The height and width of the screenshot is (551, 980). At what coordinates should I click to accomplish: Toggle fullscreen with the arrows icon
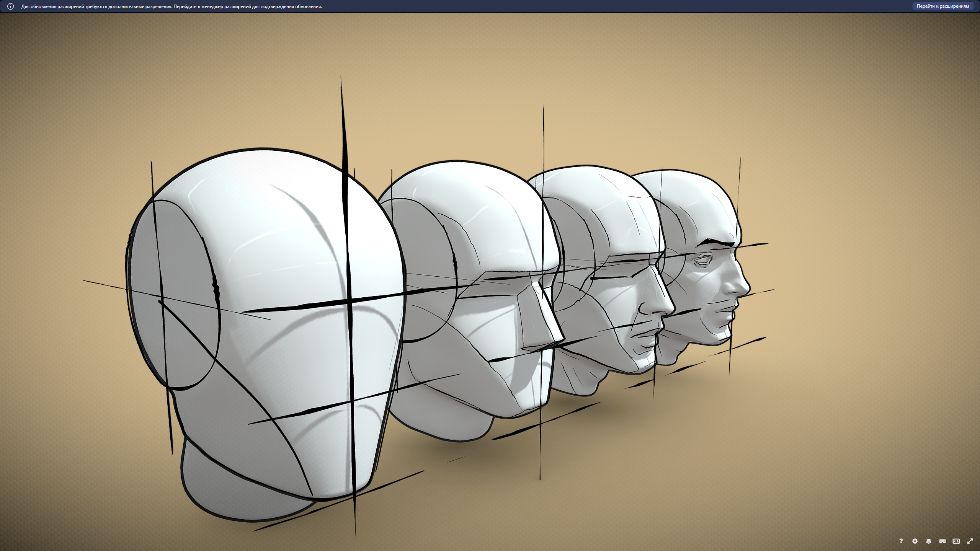(970, 541)
